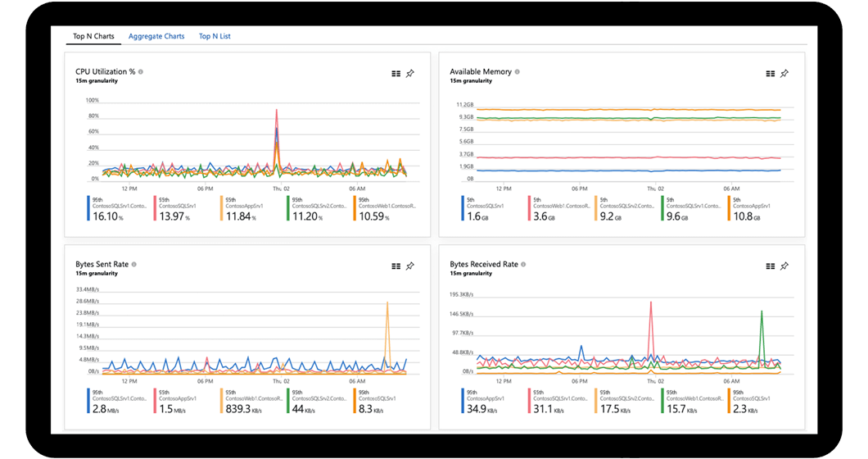The width and height of the screenshot is (868, 459).
Task: Switch to the Top N Charts tab
Action: point(93,36)
